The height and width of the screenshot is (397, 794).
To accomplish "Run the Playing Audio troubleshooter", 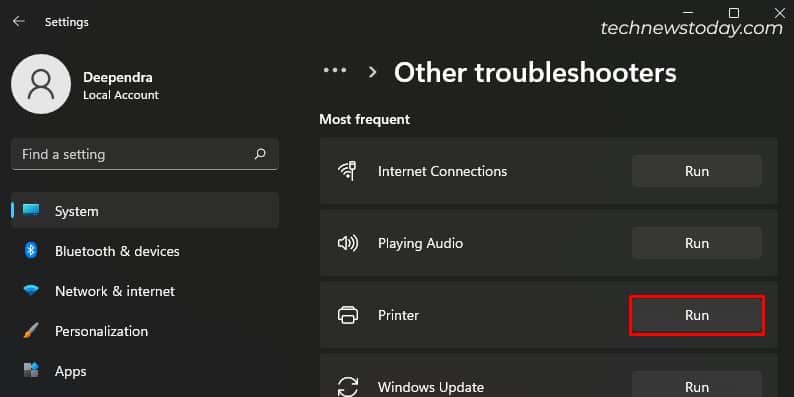I will click(x=697, y=243).
